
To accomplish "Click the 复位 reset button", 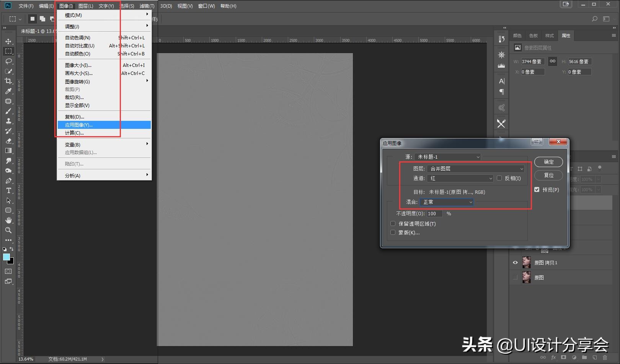I will point(548,175).
